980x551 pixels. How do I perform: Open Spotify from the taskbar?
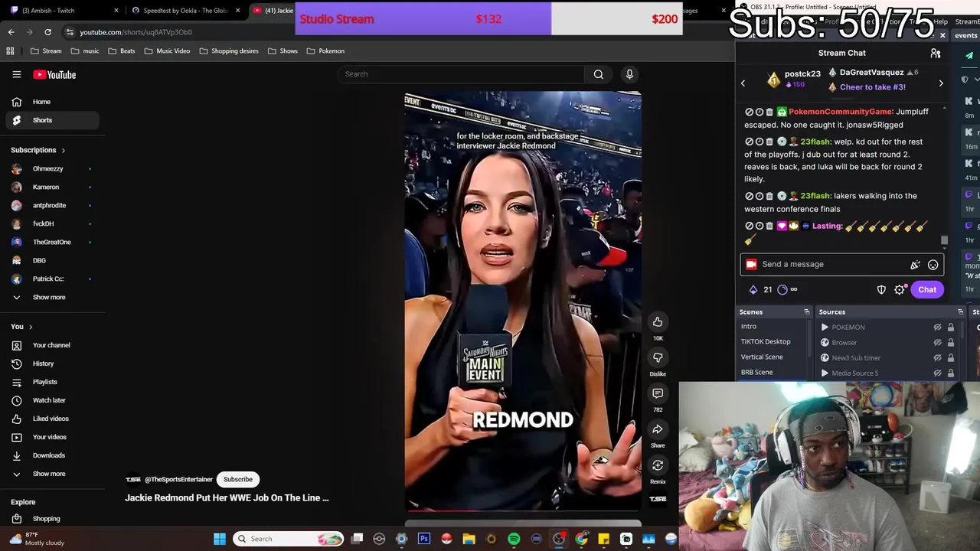514,539
